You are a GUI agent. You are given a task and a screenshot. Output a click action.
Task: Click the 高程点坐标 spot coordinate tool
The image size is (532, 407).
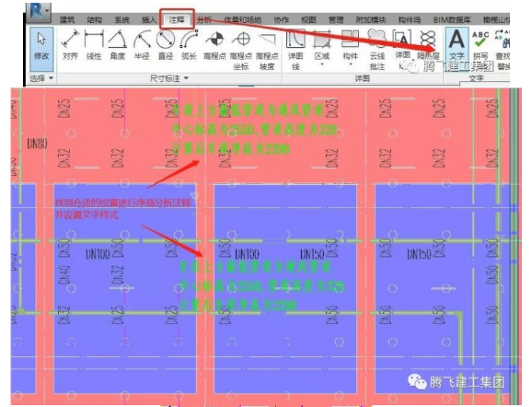(x=241, y=51)
